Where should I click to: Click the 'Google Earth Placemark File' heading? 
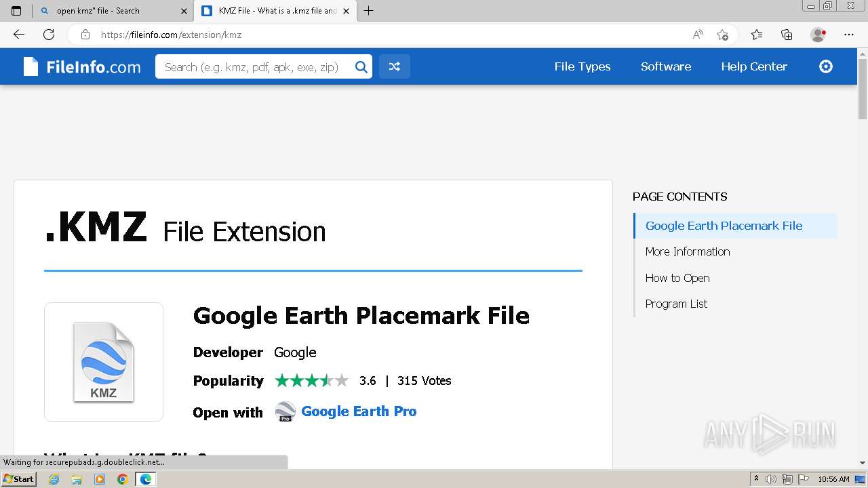361,316
